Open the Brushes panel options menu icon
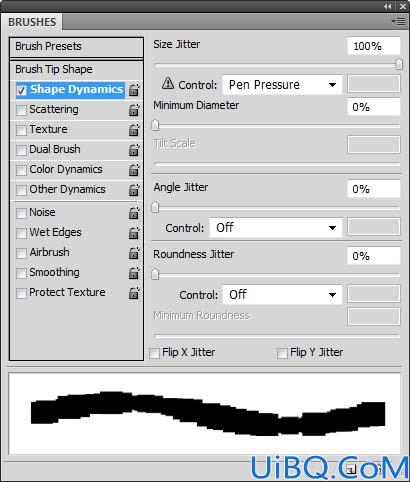The height and width of the screenshot is (482, 410). point(399,21)
